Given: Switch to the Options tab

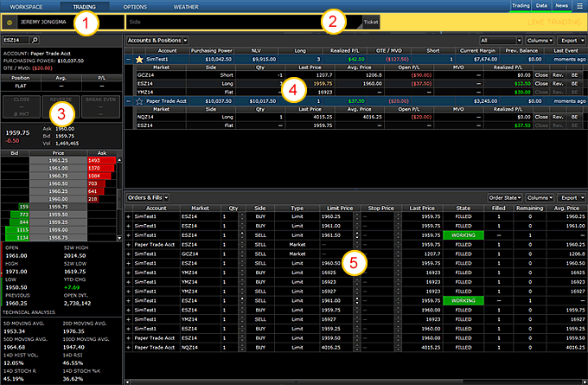Looking at the screenshot, I should coord(135,6).
